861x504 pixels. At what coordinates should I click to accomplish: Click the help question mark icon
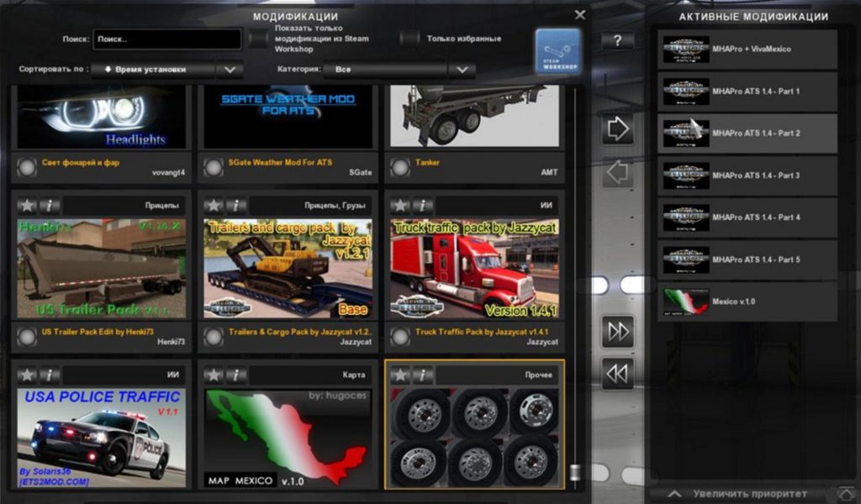pos(620,39)
